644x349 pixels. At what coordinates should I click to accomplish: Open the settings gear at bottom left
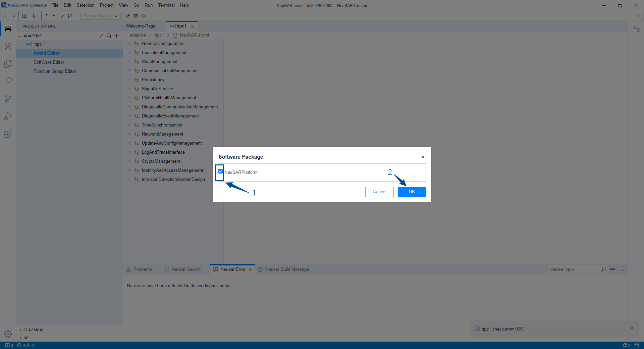(x=8, y=334)
